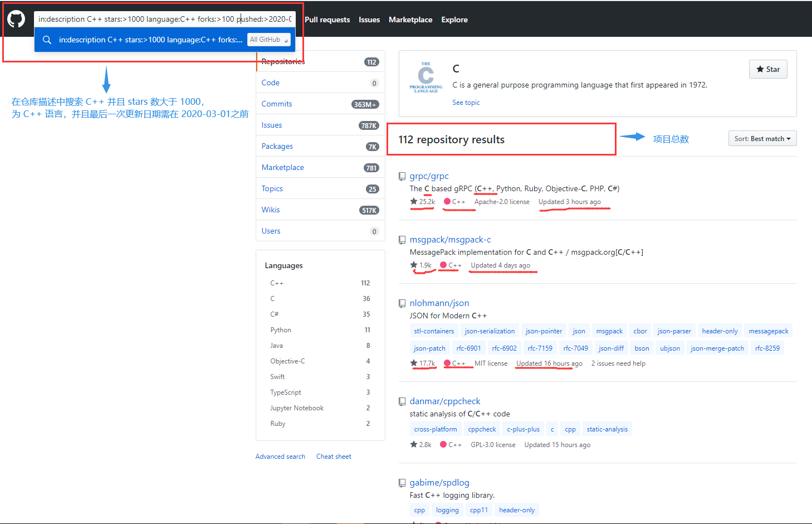Filter results by C++ language

pyautogui.click(x=320, y=283)
